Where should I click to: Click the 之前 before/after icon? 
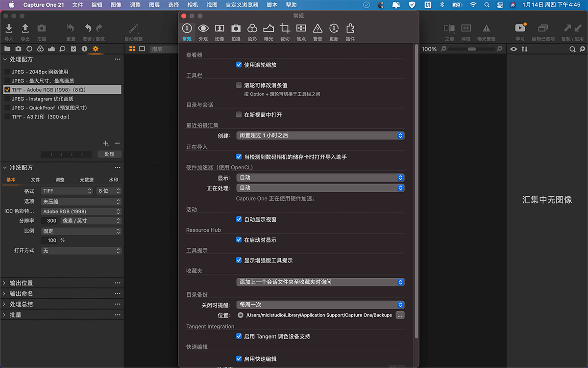click(x=449, y=29)
